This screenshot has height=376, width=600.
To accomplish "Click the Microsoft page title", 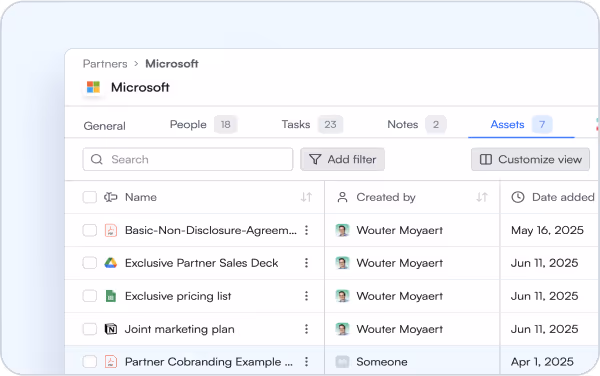I will pyautogui.click(x=140, y=87).
